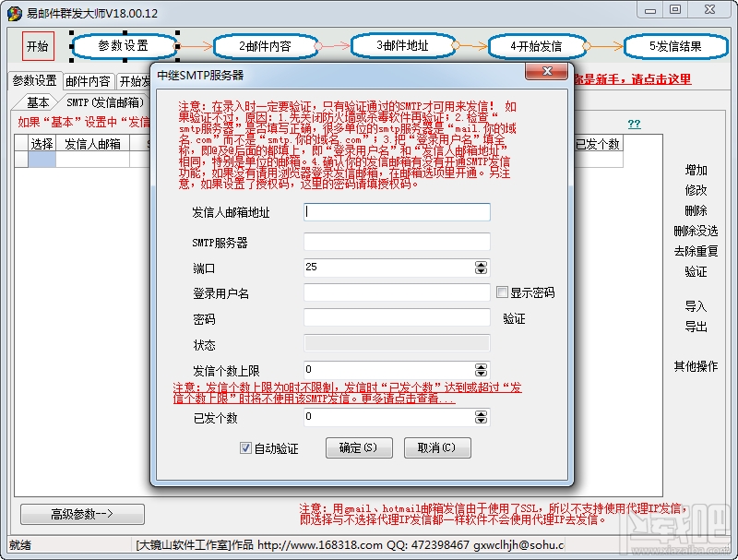
Task: Click the 开始 start box
Action: 38,46
